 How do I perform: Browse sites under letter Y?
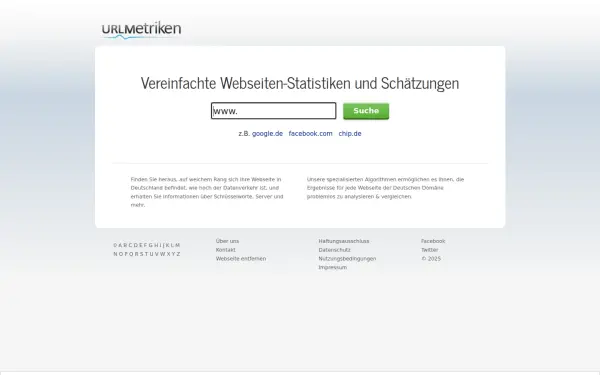click(173, 254)
